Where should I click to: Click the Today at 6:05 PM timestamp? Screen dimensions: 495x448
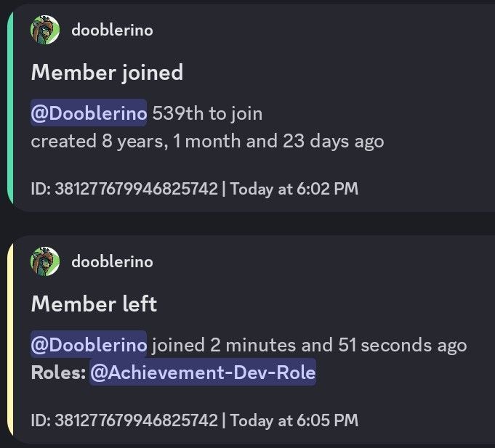(x=294, y=420)
